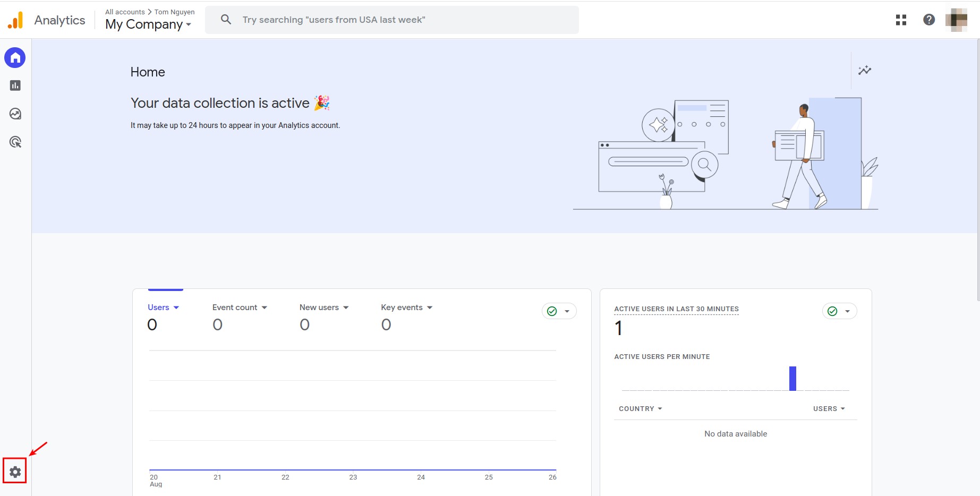980x496 pixels.
Task: Click the blue bar in active users chart
Action: (x=792, y=378)
